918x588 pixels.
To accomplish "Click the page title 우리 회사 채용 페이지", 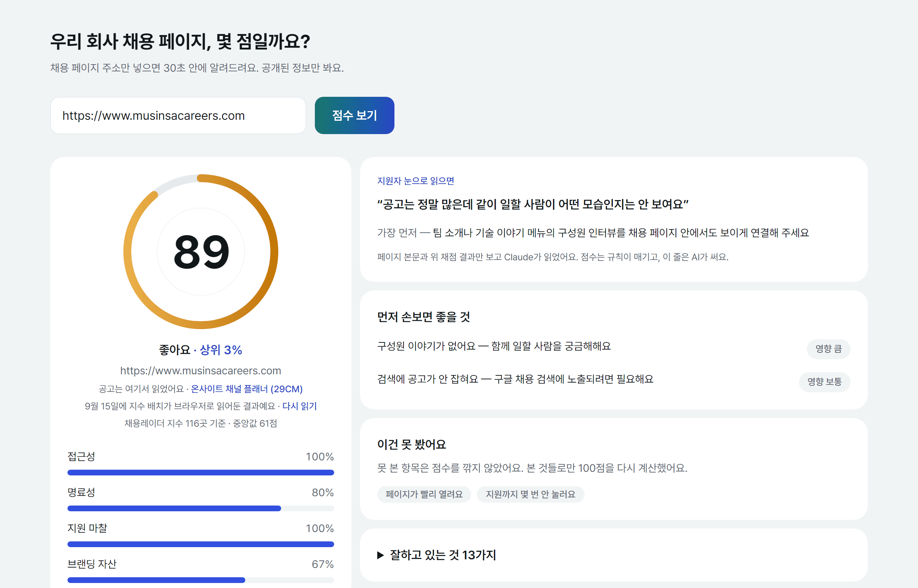I will coord(180,41).
